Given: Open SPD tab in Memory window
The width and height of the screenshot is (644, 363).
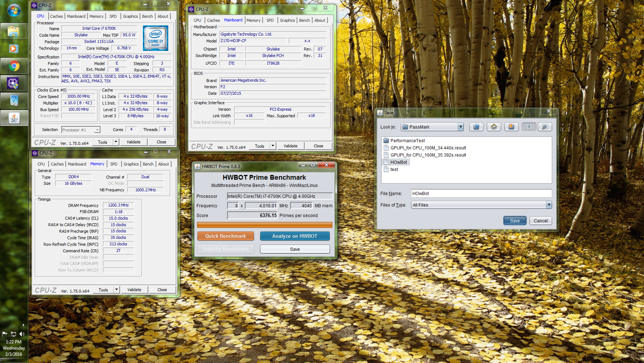Looking at the screenshot, I should (114, 164).
